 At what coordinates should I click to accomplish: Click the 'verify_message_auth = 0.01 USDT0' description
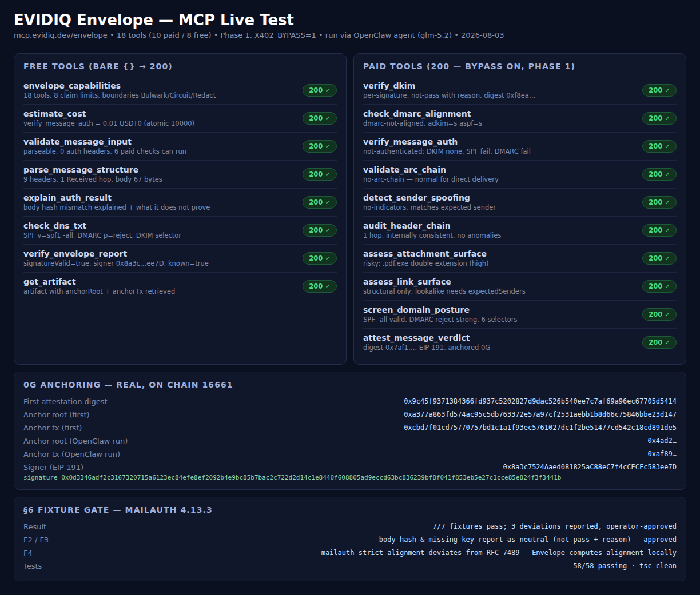[x=109, y=123]
